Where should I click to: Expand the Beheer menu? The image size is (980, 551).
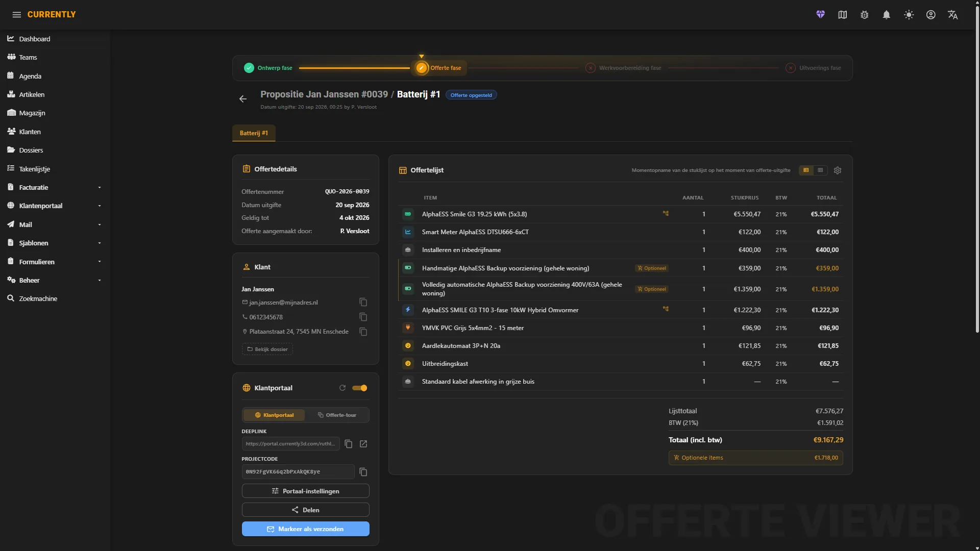pyautogui.click(x=55, y=280)
